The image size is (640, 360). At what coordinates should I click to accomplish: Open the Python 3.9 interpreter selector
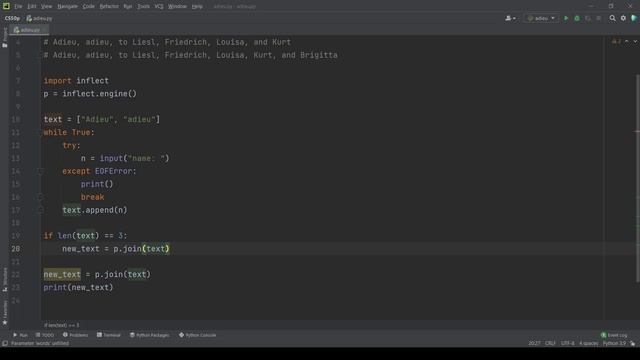[x=614, y=343]
